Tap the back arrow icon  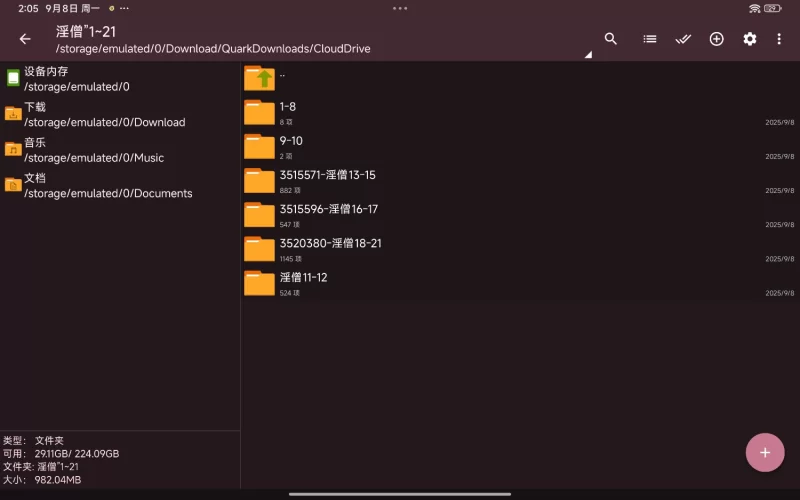point(24,39)
